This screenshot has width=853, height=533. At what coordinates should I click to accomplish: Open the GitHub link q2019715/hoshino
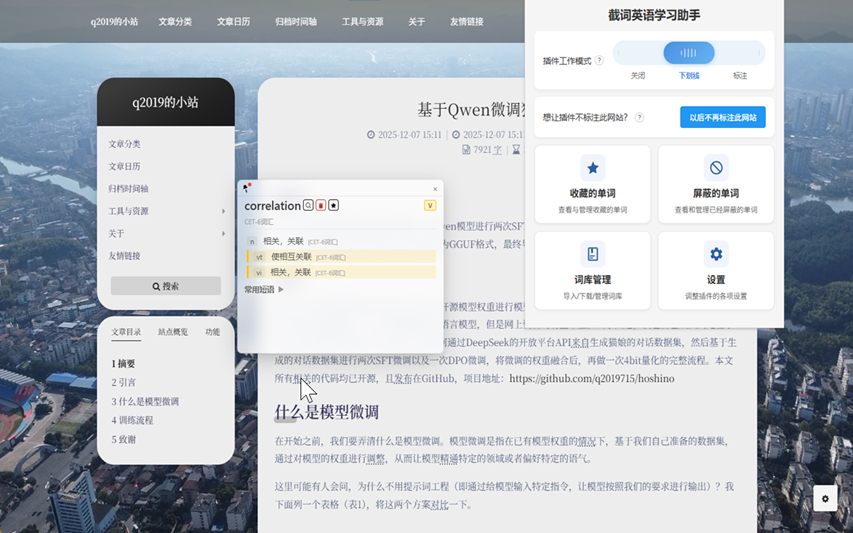click(591, 379)
